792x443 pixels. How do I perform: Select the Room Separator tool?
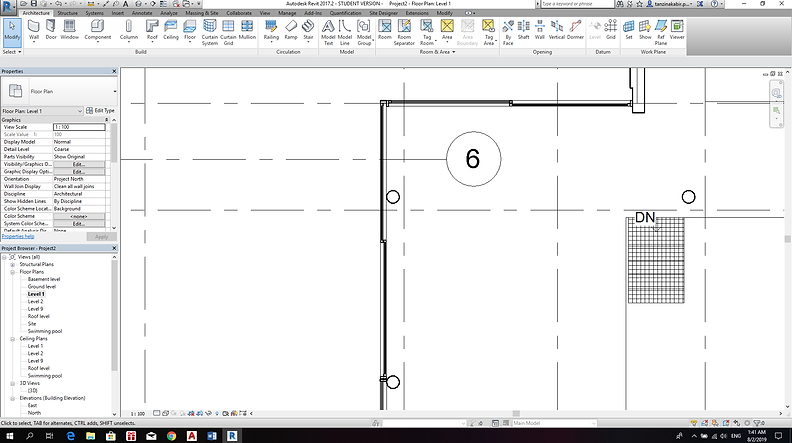pyautogui.click(x=404, y=33)
